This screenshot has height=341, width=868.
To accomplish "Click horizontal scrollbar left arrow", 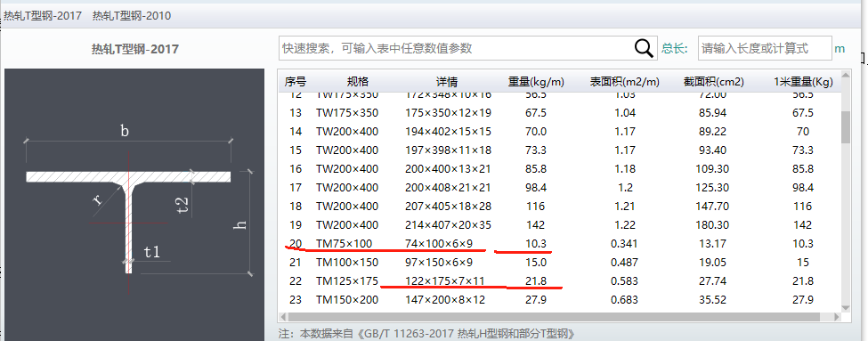I will click(284, 317).
